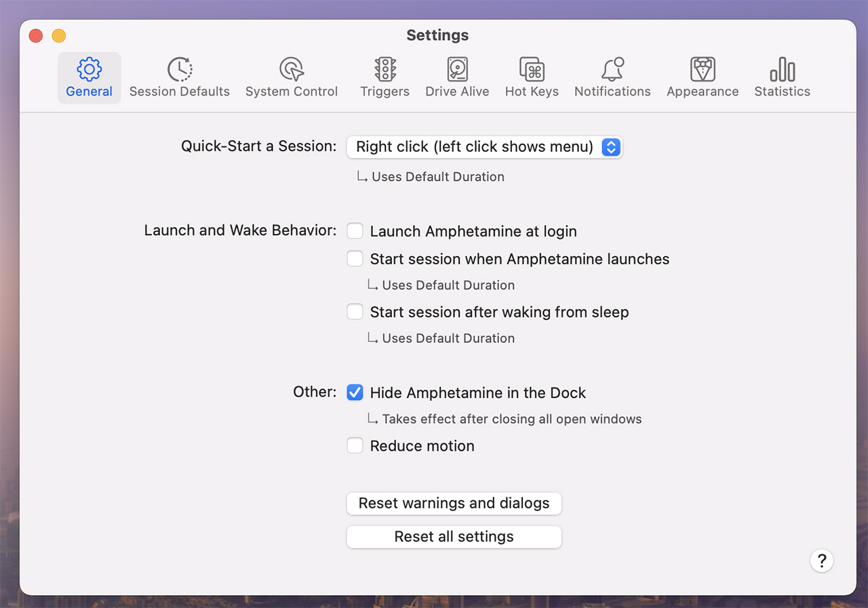Open the Statistics bar chart icon

(x=782, y=69)
